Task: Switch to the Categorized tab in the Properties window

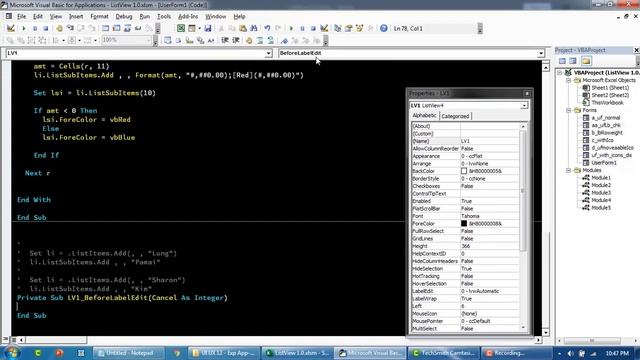Action: pyautogui.click(x=455, y=116)
